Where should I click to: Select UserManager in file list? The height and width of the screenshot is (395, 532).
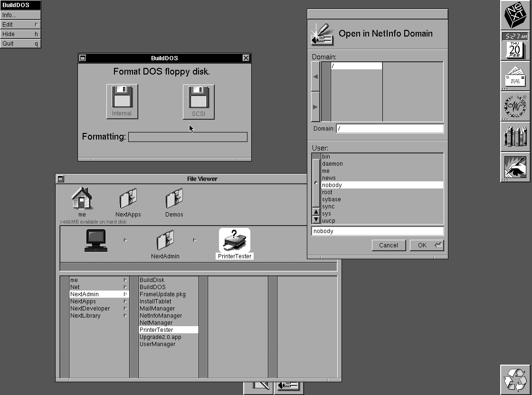tap(168, 344)
